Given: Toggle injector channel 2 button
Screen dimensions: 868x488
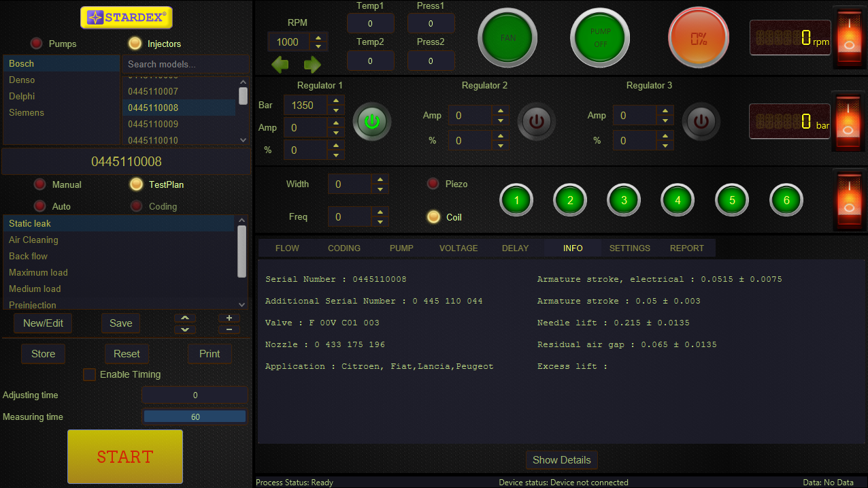Looking at the screenshot, I should 570,200.
